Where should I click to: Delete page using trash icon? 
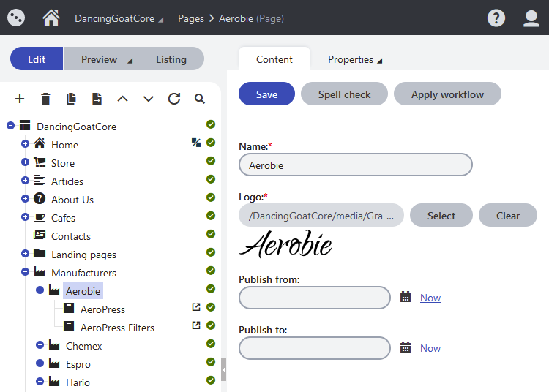[x=45, y=99]
